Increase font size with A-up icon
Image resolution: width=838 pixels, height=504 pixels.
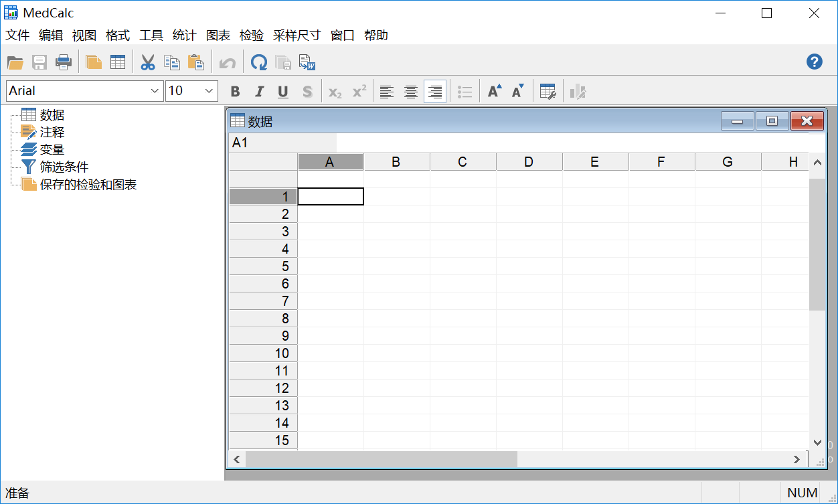click(494, 92)
